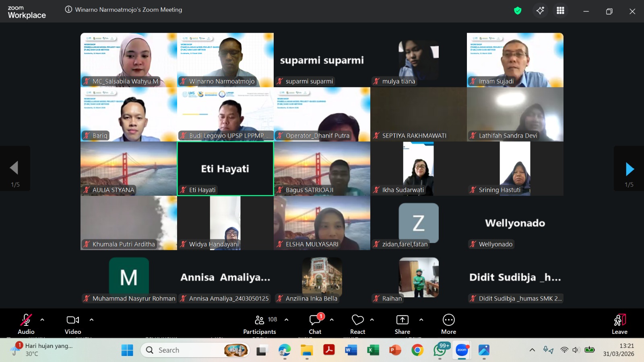Open Google Chrome from the taskbar

417,350
